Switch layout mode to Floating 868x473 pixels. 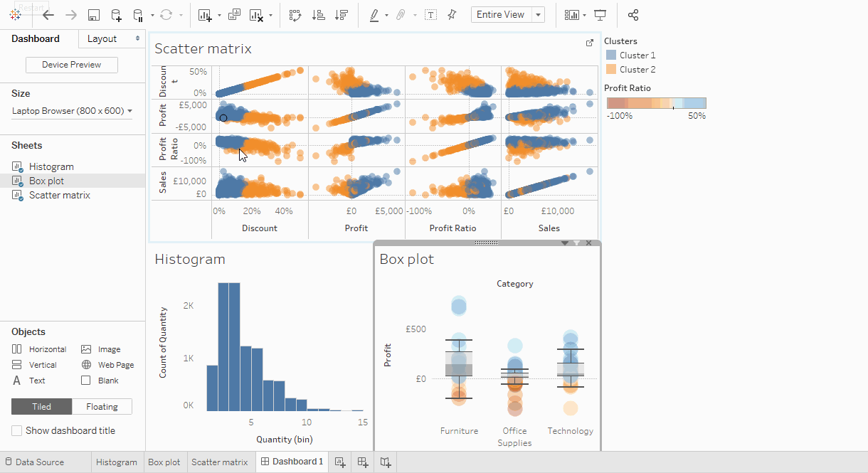pos(102,407)
